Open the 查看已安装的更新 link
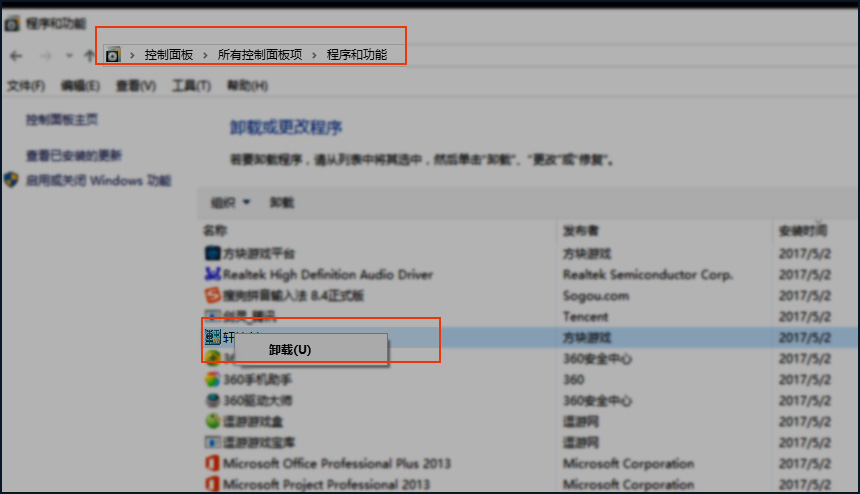This screenshot has height=494, width=860. point(74,156)
